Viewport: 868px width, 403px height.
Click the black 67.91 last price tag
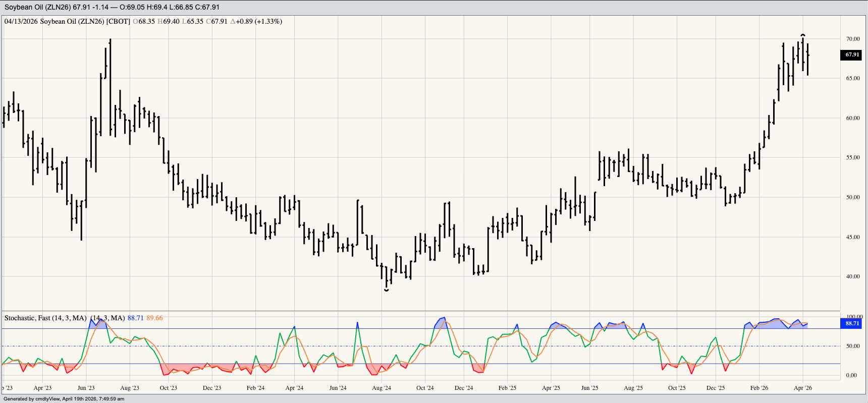pos(852,55)
